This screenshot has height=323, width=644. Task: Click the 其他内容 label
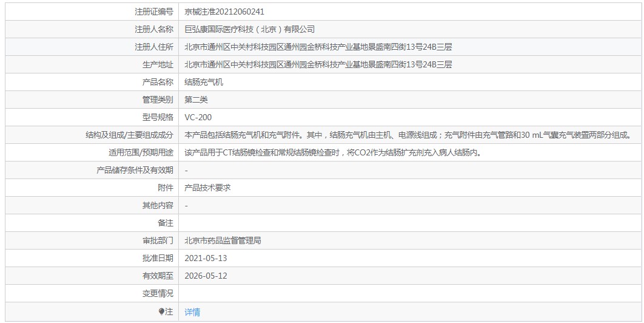[158, 205]
